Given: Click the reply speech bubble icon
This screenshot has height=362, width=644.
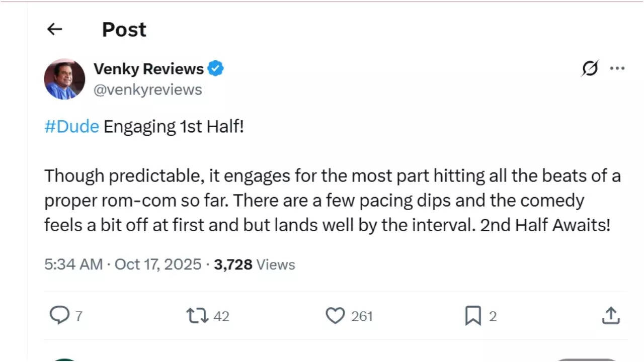Looking at the screenshot, I should tap(59, 316).
